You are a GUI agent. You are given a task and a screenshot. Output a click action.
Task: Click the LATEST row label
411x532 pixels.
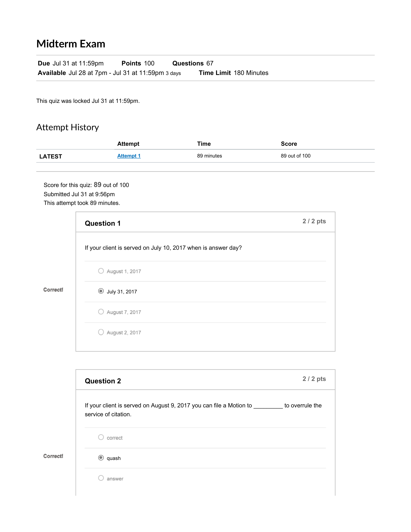[x=51, y=156]
